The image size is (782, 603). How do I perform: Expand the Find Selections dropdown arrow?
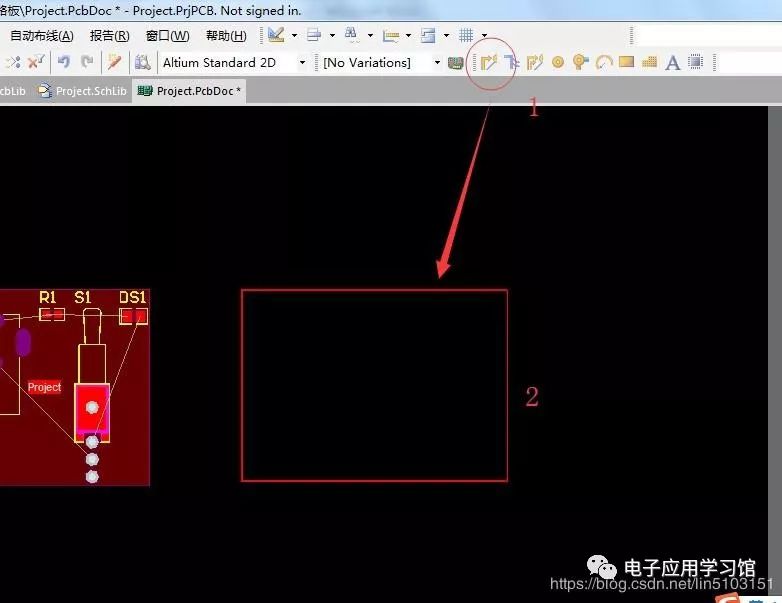[x=370, y=35]
